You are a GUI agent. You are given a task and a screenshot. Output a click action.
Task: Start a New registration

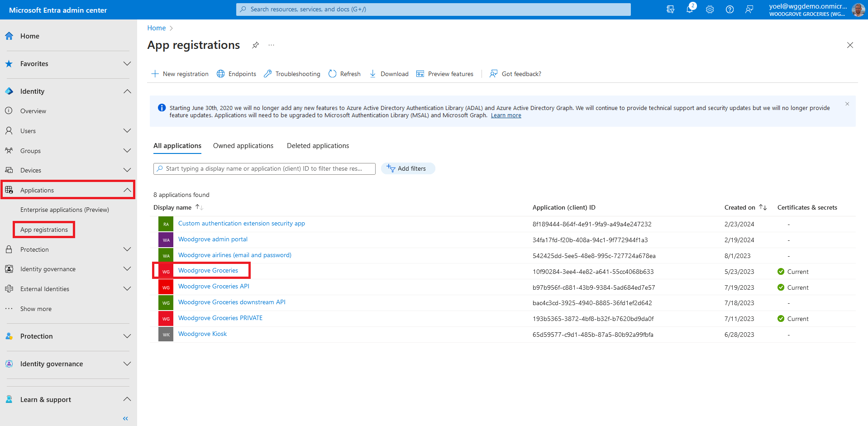click(180, 74)
